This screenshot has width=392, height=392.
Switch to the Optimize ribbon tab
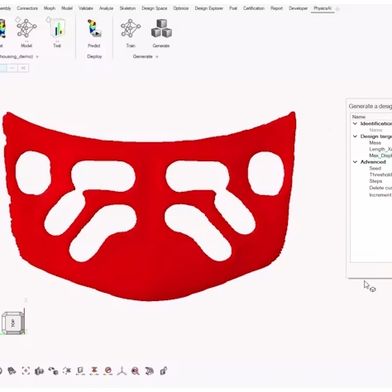pos(181,8)
